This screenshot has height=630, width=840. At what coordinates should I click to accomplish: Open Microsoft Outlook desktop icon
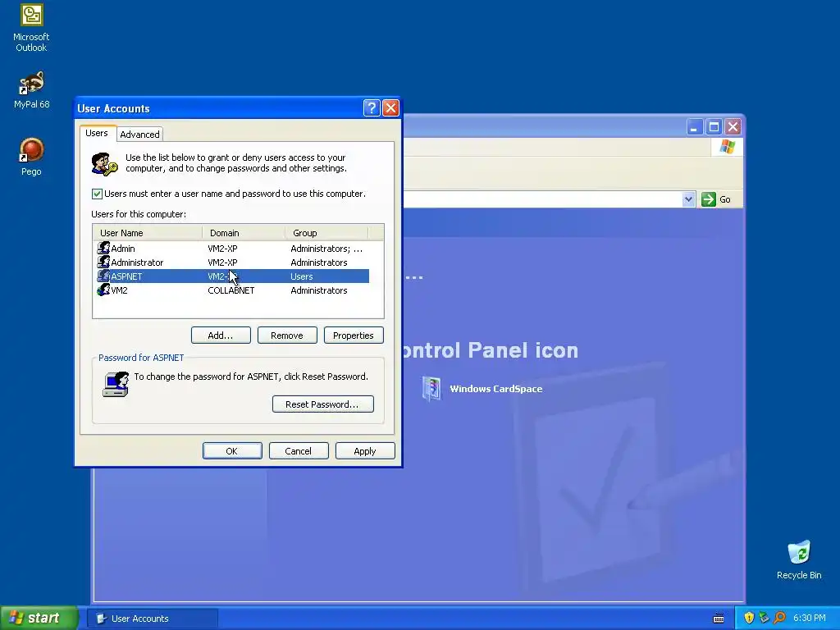[32, 28]
